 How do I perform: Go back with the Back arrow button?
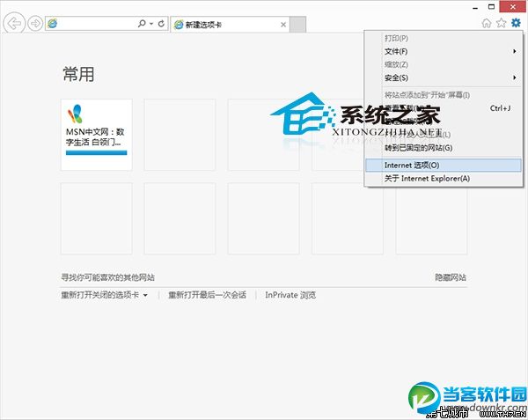[14, 23]
